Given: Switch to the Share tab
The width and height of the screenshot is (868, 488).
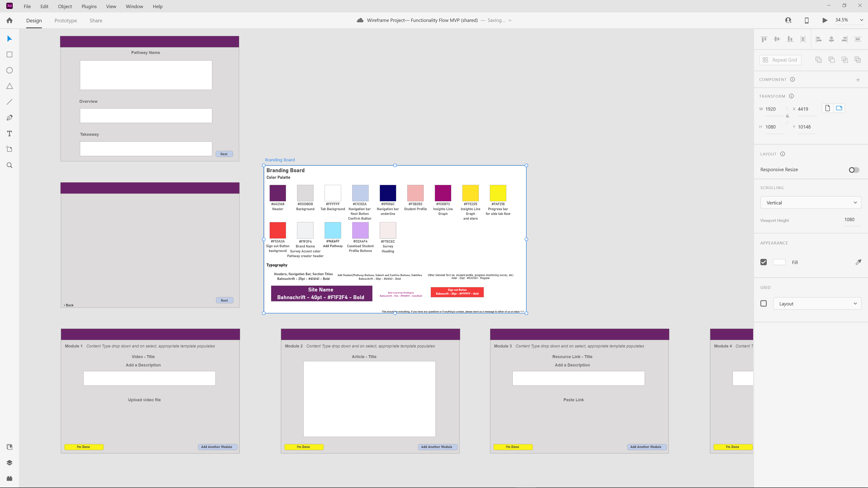Looking at the screenshot, I should coord(96,21).
